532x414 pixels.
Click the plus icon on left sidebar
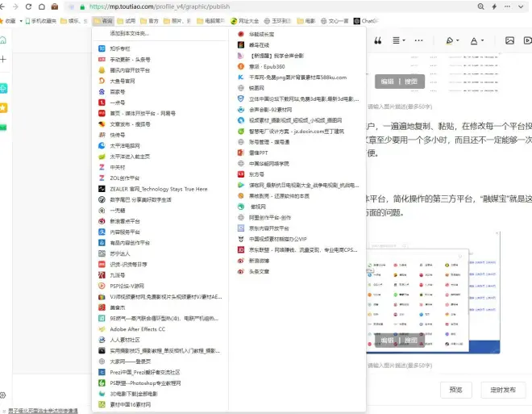coord(4,60)
